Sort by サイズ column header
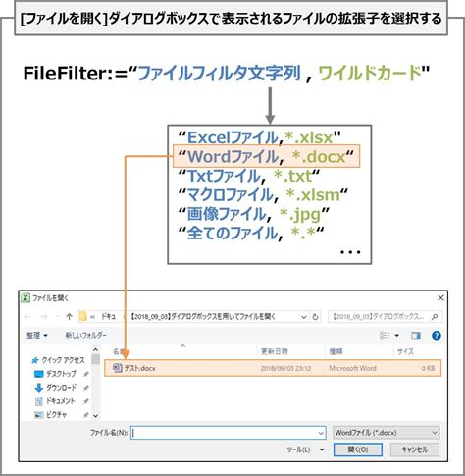Image resolution: width=465 pixels, height=476 pixels. pos(405,351)
